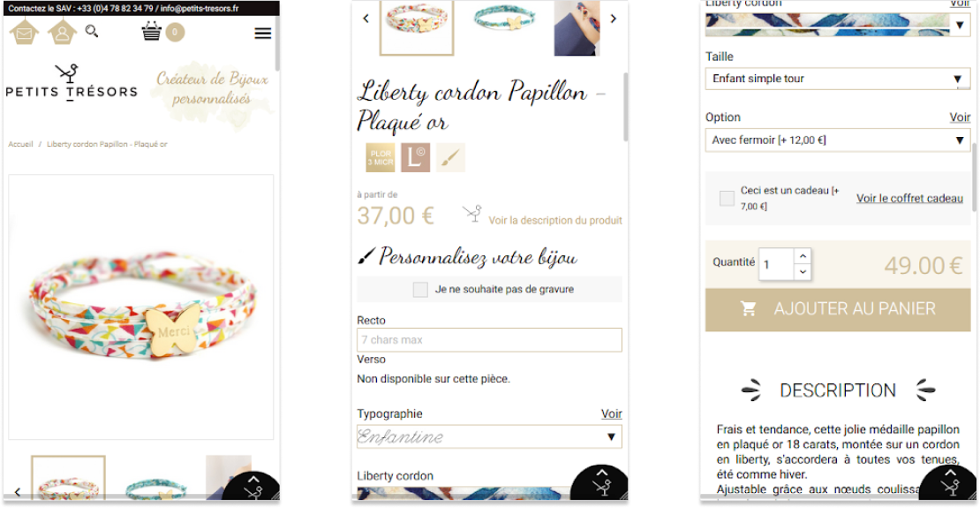Click 'Voir la description du produit' link
Image resolution: width=980 pixels, height=508 pixels.
coord(555,220)
